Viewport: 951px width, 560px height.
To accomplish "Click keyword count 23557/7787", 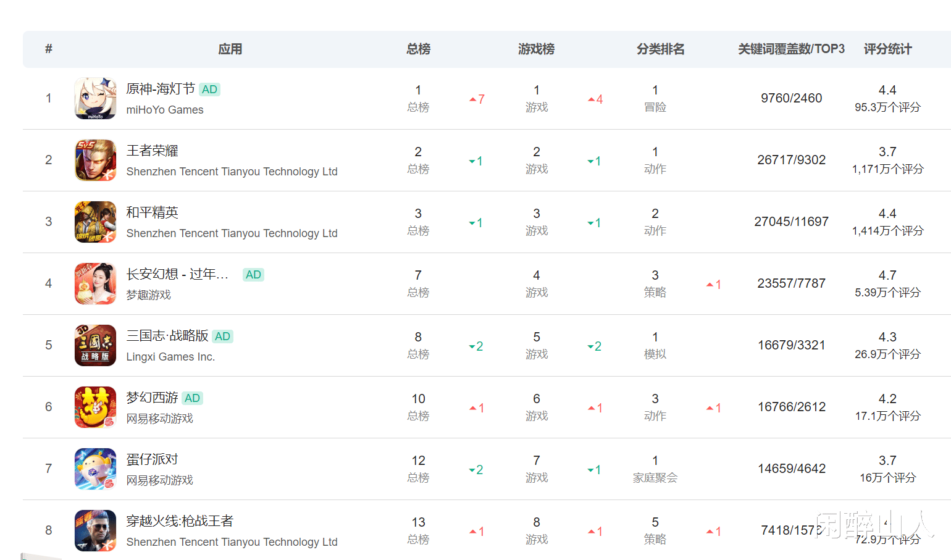I will point(792,283).
